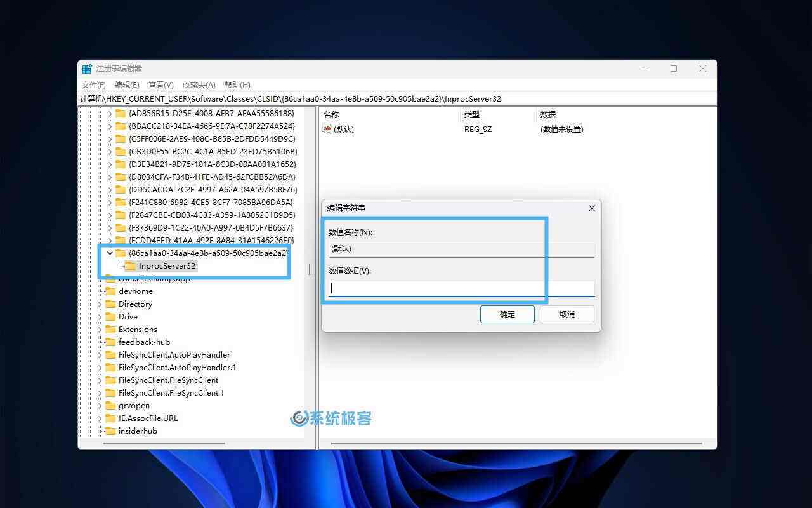Image resolution: width=812 pixels, height=508 pixels.
Task: Open the 编辑(E) menu
Action: (127, 84)
